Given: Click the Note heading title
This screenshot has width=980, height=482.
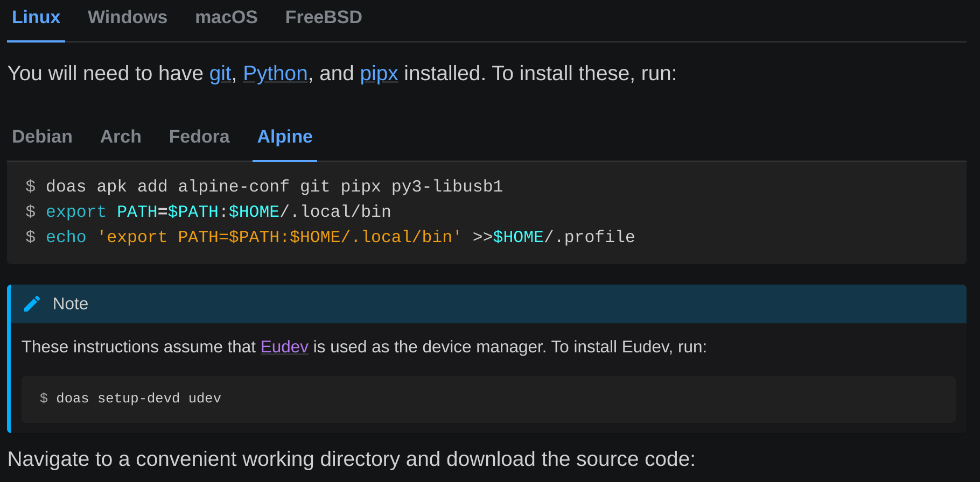Looking at the screenshot, I should [x=71, y=304].
